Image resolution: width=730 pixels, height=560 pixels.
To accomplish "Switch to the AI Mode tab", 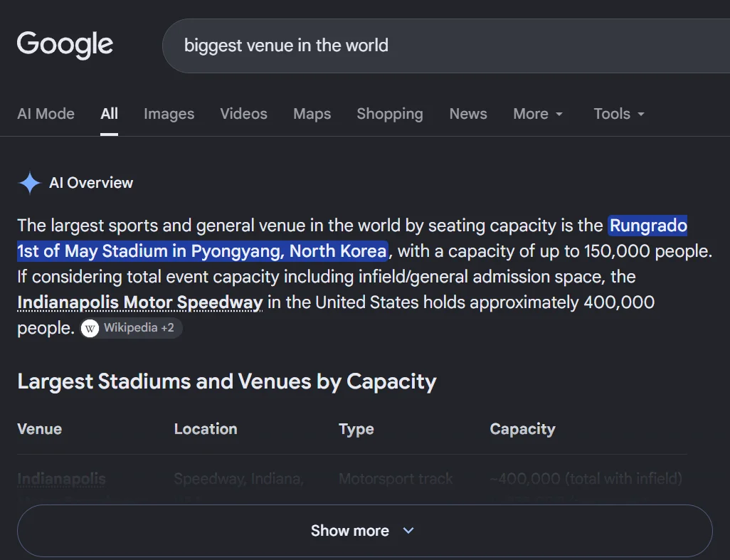I will (46, 114).
